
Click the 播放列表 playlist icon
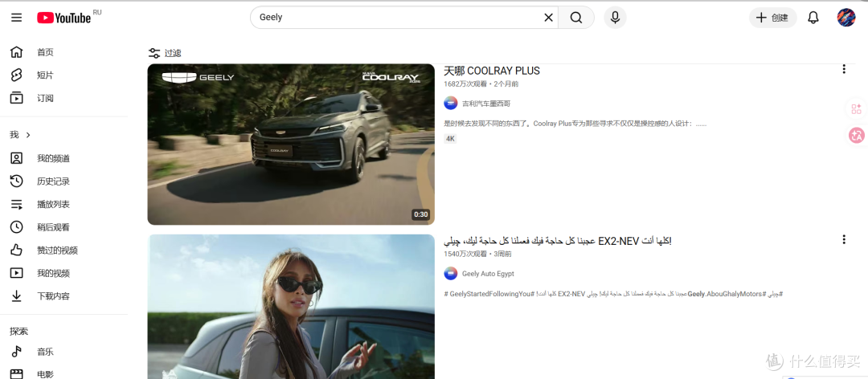17,205
